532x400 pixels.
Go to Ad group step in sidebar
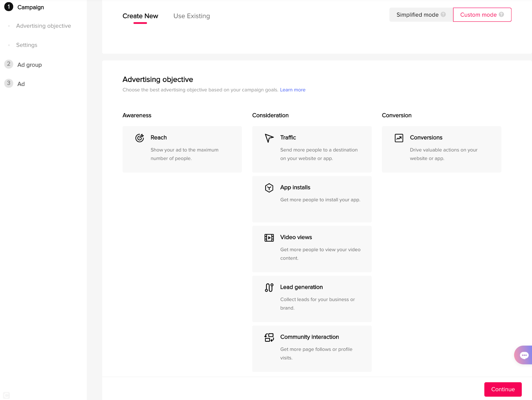30,65
